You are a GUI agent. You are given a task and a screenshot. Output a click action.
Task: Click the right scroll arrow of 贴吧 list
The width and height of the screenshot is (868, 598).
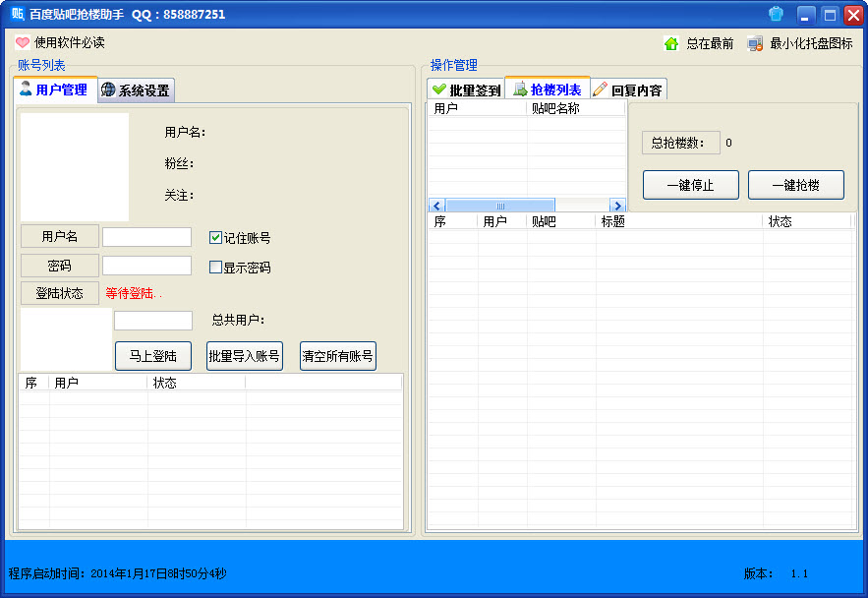pos(617,206)
